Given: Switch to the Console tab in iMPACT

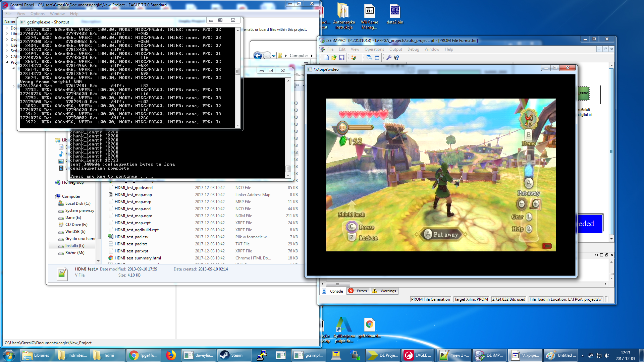Looking at the screenshot, I should point(333,291).
